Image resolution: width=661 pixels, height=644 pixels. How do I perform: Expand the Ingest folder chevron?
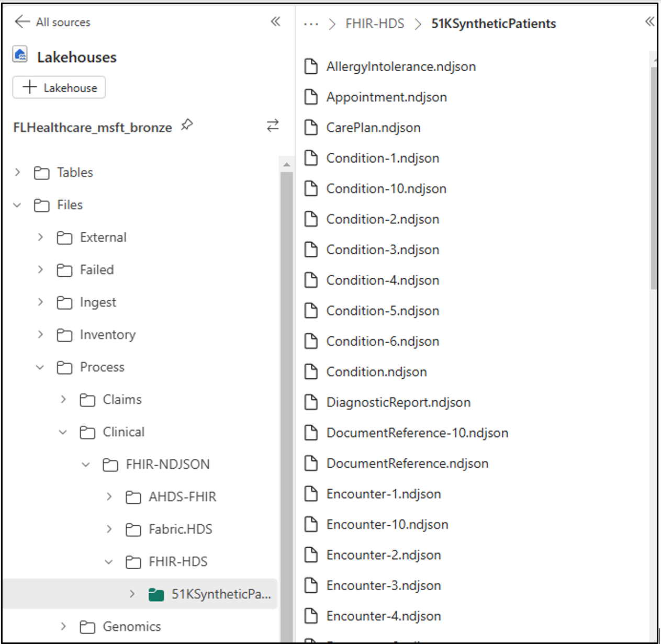pos(40,302)
